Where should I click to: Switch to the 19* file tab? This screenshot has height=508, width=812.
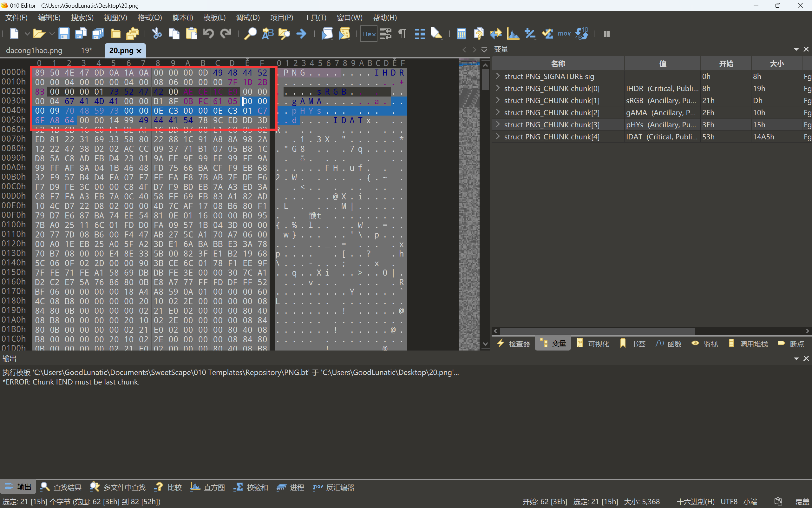point(87,50)
